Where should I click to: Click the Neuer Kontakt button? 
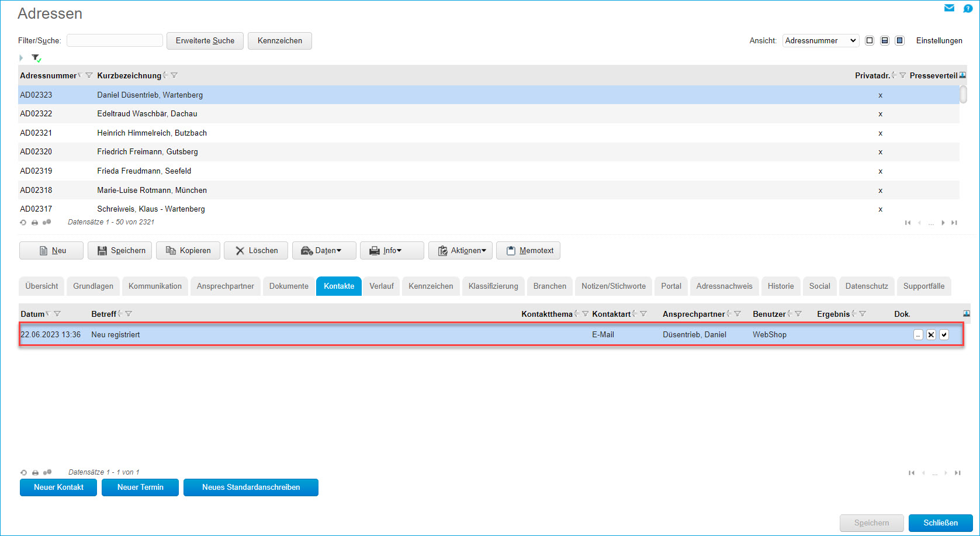58,487
